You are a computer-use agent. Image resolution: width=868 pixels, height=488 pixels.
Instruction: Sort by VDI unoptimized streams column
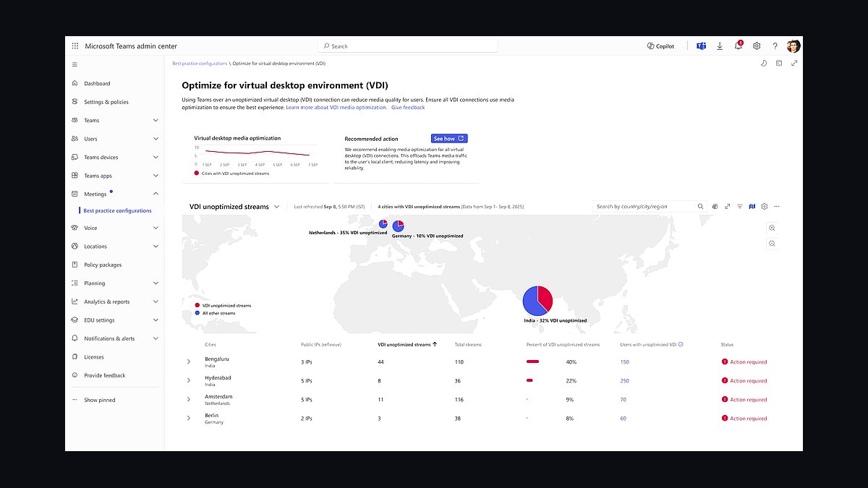click(407, 345)
